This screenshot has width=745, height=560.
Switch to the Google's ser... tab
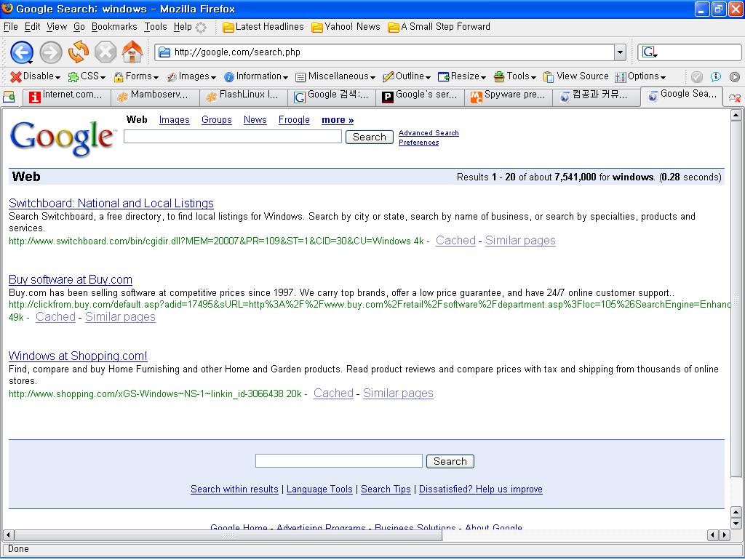pos(420,97)
